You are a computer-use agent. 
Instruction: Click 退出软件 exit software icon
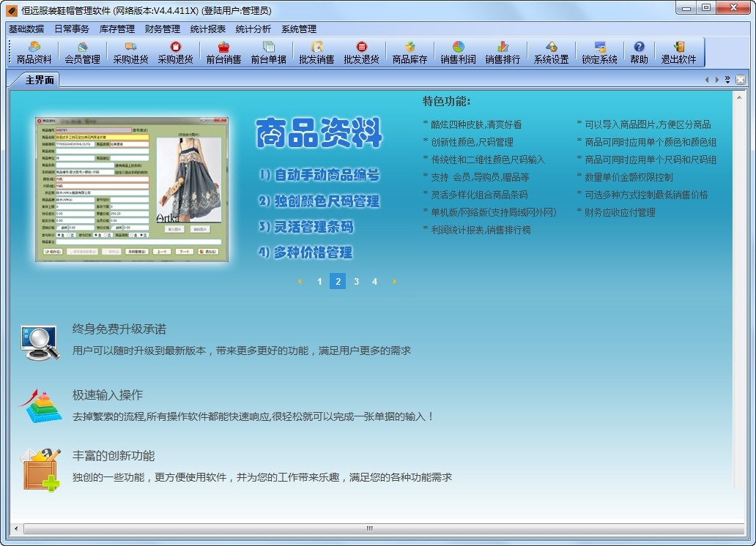(679, 53)
